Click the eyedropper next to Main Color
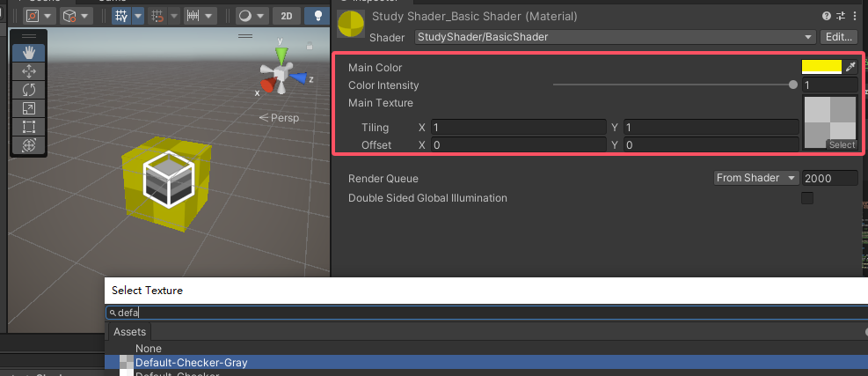868x376 pixels. pyautogui.click(x=850, y=67)
